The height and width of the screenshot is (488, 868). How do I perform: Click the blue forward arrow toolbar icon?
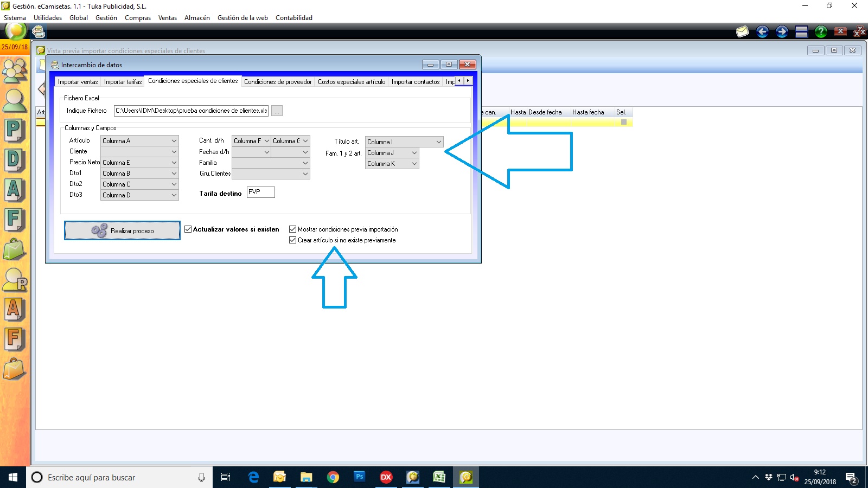click(x=782, y=32)
